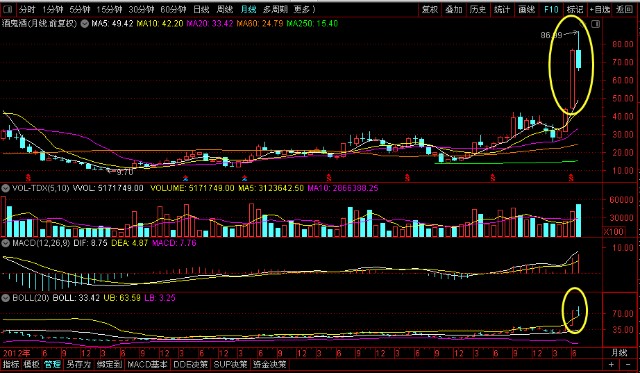Click the small sidebar toggle icon beside the chart's top-right corner
This screenshot has height=373, width=640.
point(596,24)
